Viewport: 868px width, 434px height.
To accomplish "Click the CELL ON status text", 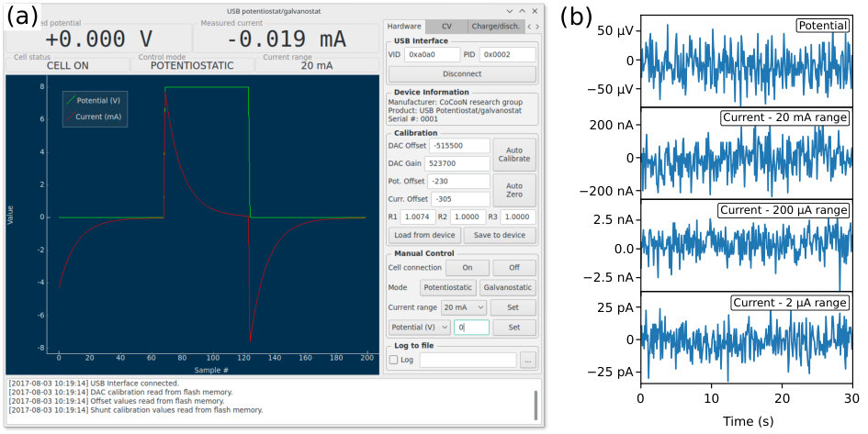I will pyautogui.click(x=68, y=65).
